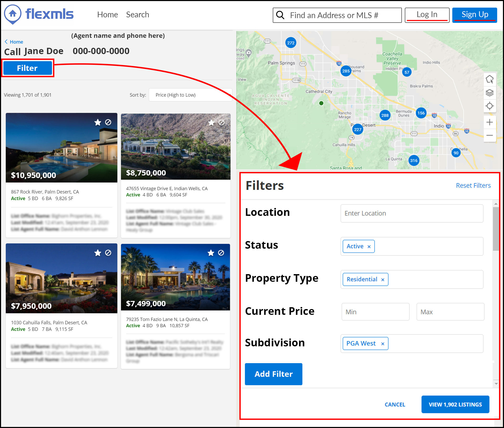
Task: Open the Sort by Price dropdown
Action: click(190, 95)
